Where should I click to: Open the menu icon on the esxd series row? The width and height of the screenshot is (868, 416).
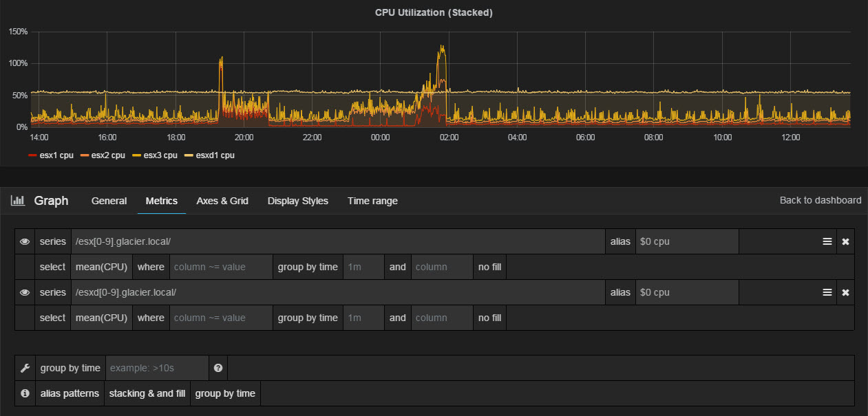(826, 292)
